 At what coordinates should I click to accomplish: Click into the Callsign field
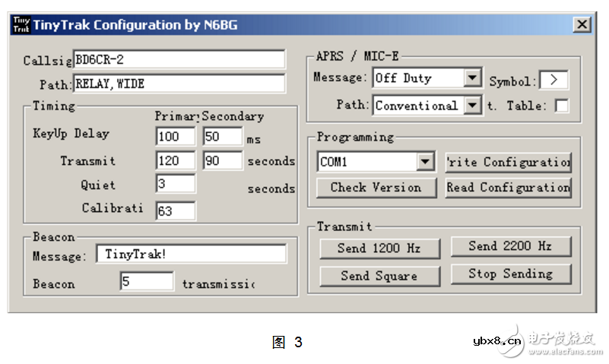179,59
